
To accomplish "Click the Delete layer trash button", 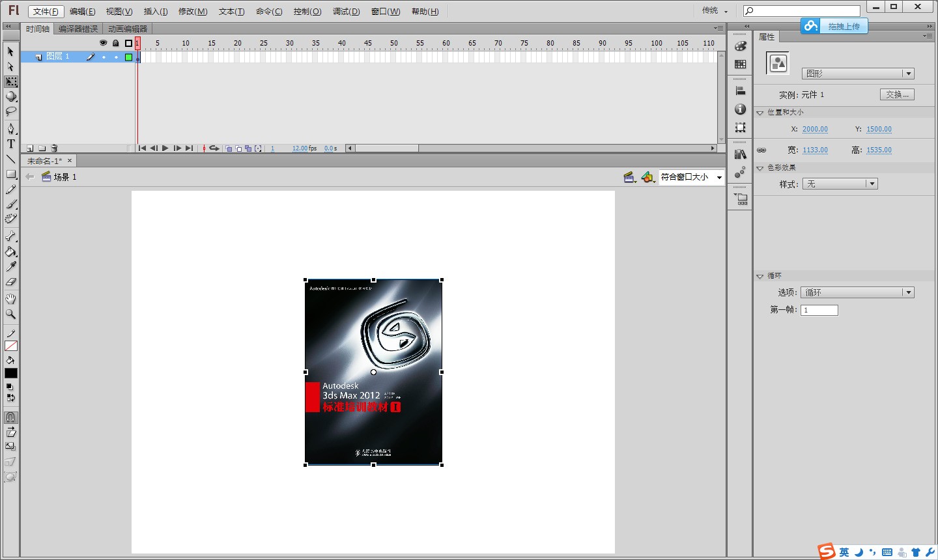I will [x=54, y=148].
